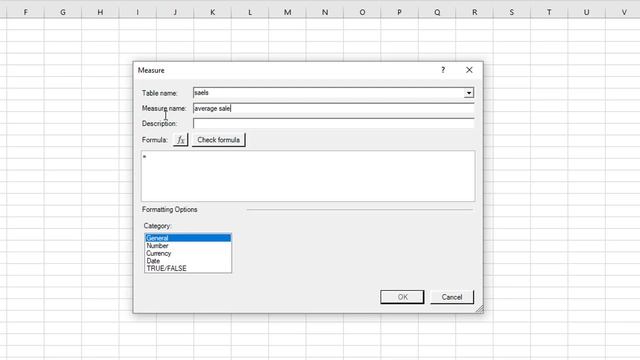This screenshot has height=360, width=640.
Task: Select column P header in spreadsheet
Action: [x=400, y=12]
